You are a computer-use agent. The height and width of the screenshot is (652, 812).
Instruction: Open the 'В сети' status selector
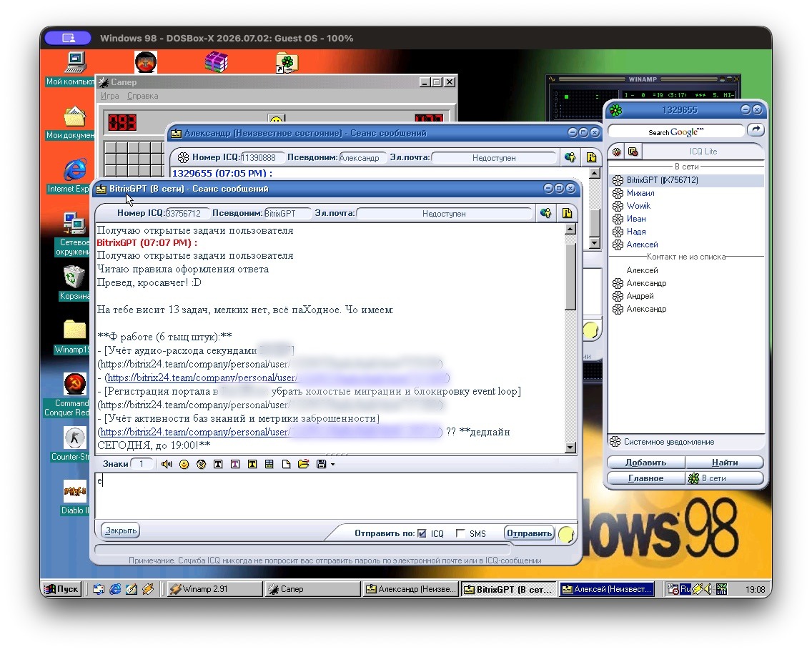click(x=725, y=478)
